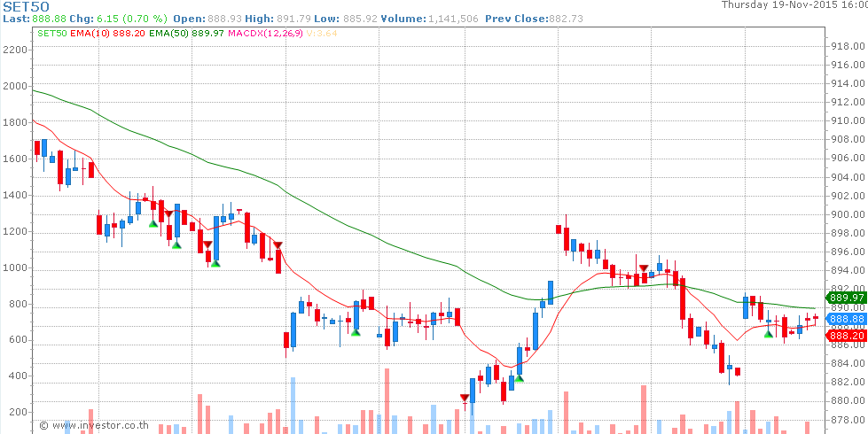
Task: Select the 880.00 price axis label
Action: 848,401
